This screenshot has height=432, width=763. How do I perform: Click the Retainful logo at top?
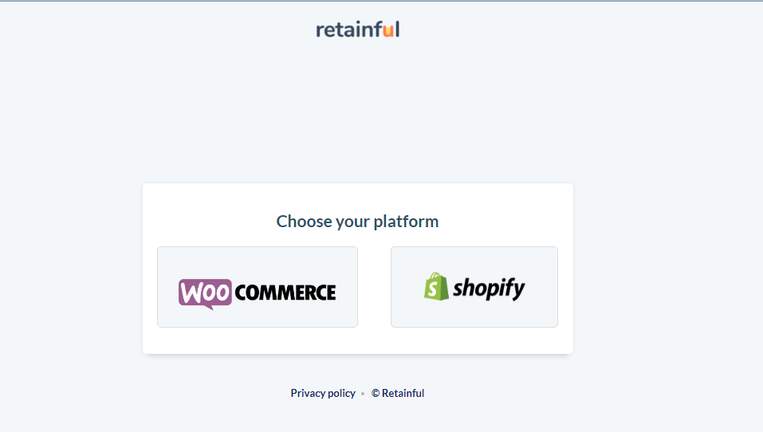click(358, 30)
